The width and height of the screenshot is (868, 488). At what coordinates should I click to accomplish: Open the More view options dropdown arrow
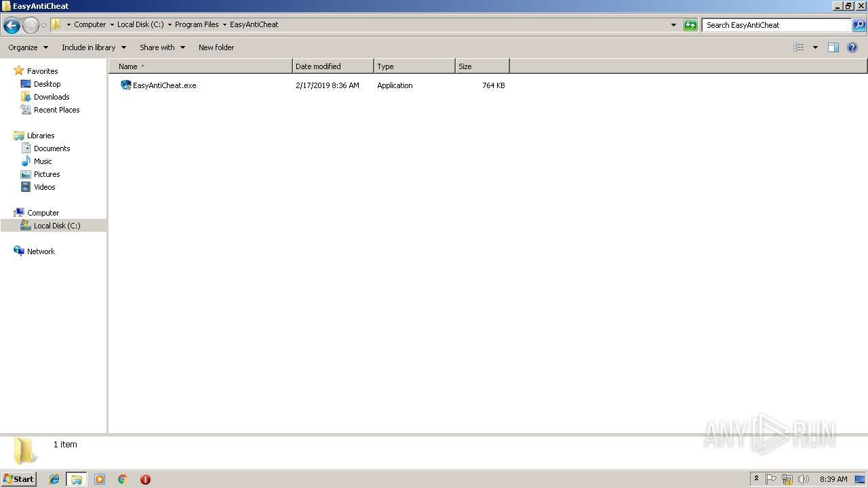[815, 47]
